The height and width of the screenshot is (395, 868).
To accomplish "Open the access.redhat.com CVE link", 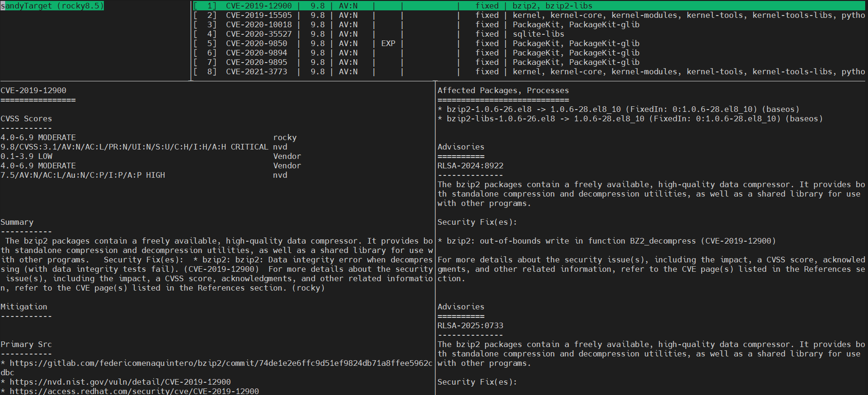I will [134, 391].
